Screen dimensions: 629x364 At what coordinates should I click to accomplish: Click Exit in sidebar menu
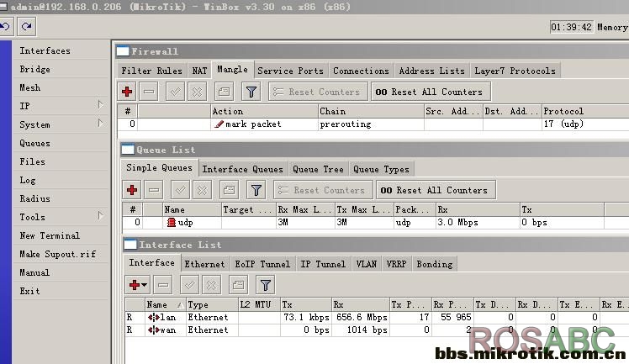point(30,291)
